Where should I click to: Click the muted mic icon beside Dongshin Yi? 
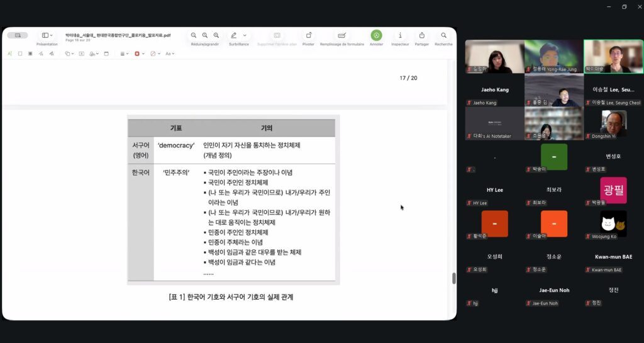[588, 137]
